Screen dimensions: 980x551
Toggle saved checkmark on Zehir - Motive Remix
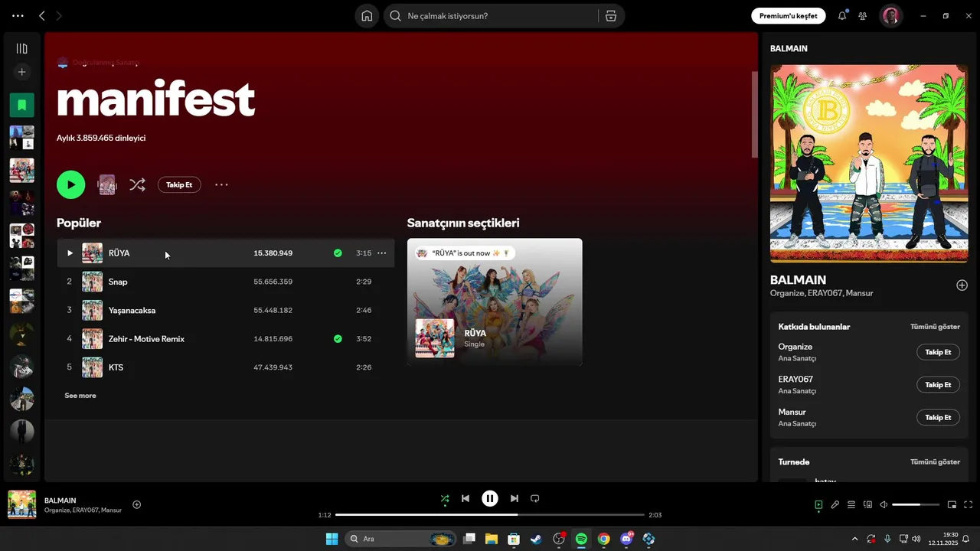(338, 339)
